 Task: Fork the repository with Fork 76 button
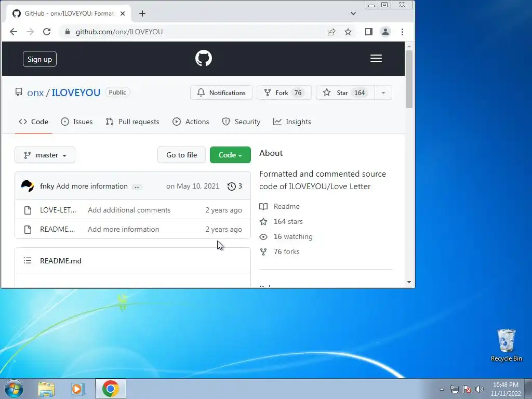coord(284,92)
